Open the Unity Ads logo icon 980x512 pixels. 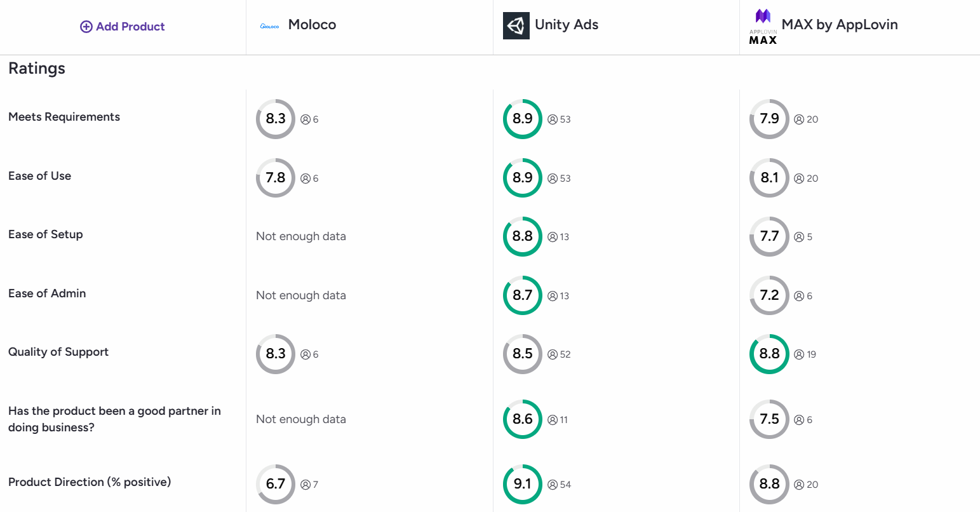(516, 26)
